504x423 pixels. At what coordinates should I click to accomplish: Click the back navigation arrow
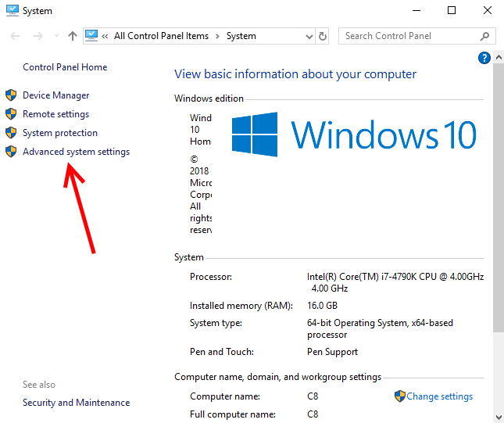tap(15, 36)
